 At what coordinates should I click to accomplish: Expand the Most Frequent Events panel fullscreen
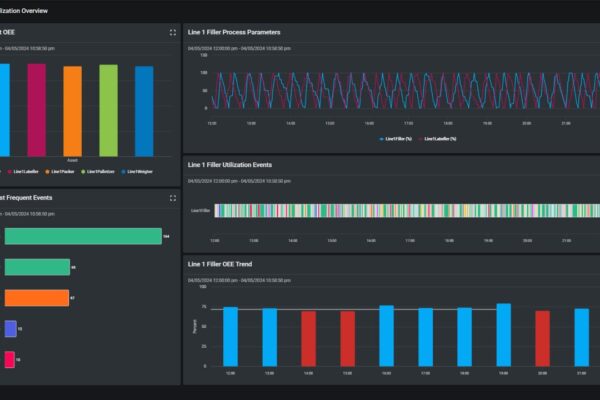[x=173, y=198]
